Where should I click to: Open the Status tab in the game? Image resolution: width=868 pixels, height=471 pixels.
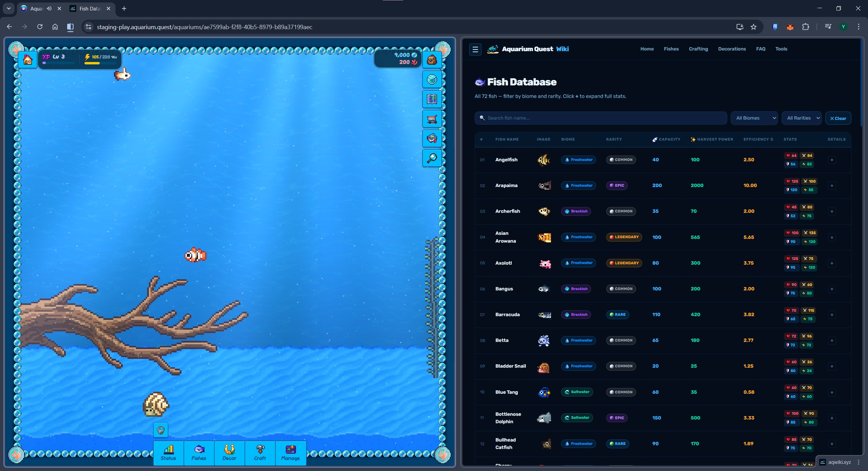pos(169,453)
